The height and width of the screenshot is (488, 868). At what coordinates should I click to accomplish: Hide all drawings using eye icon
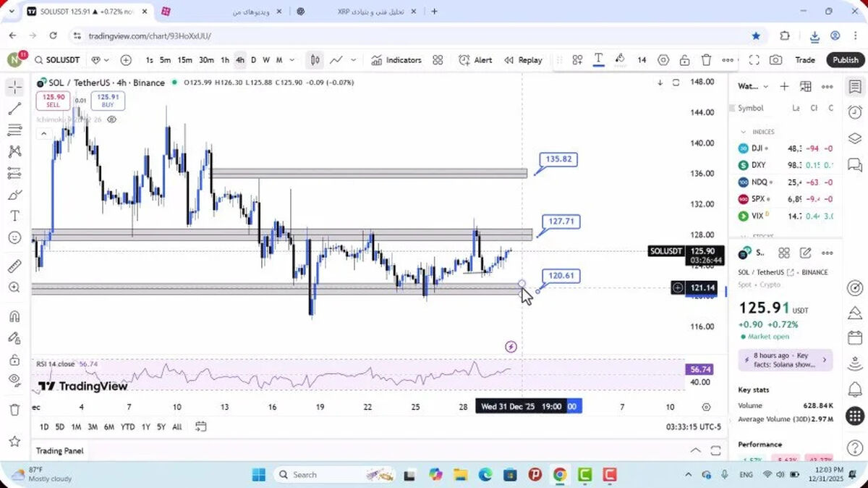point(14,380)
